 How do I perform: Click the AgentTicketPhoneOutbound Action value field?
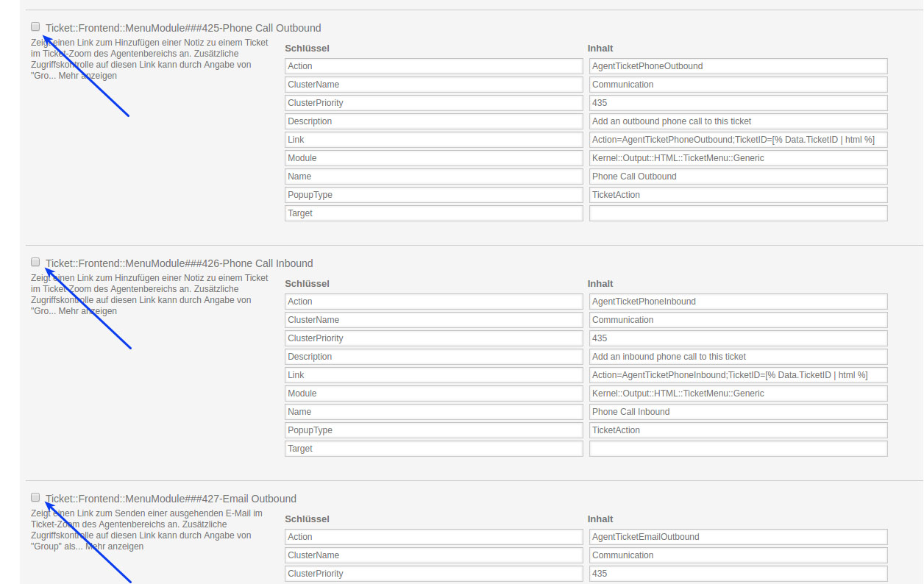click(738, 66)
